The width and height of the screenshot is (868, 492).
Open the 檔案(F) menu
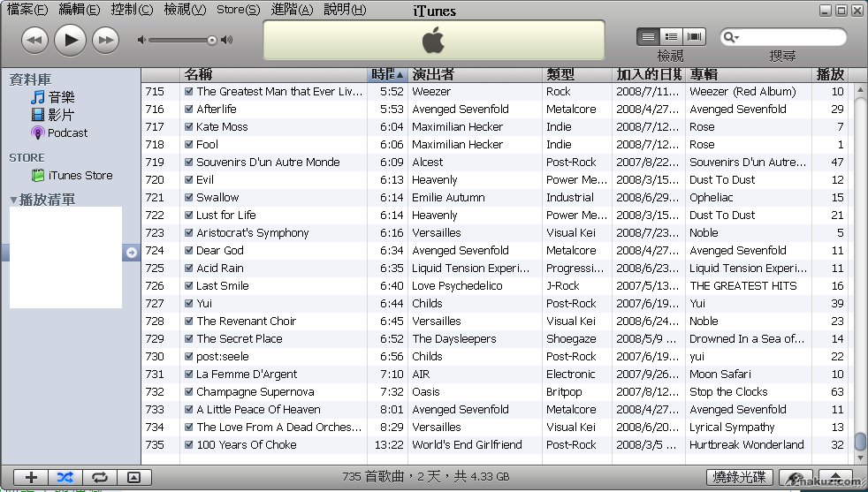click(27, 10)
